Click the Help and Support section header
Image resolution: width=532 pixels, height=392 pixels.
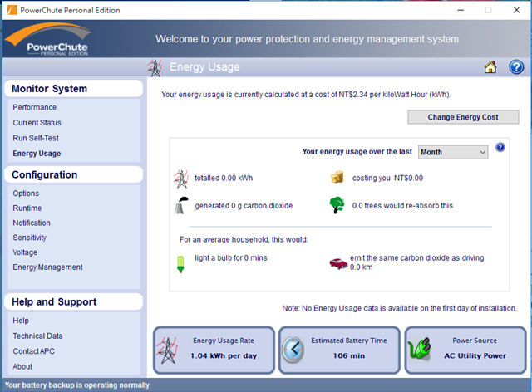click(x=74, y=301)
